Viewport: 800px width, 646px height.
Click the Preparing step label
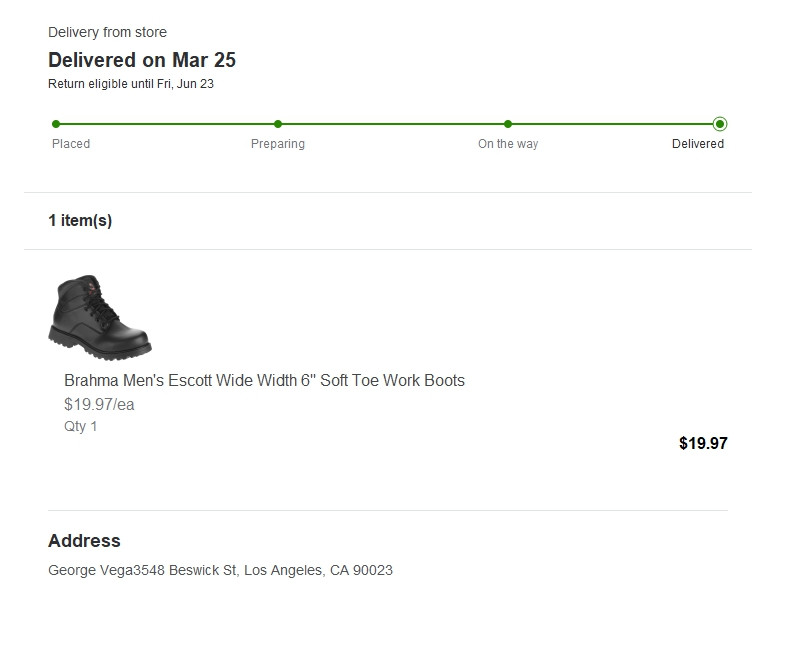pos(278,144)
